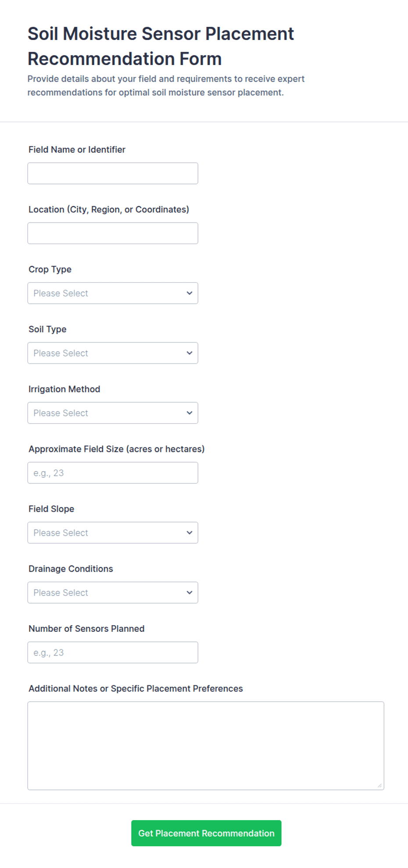Click the Field Name or Identifier input
Image resolution: width=408 pixels, height=868 pixels.
tap(113, 173)
